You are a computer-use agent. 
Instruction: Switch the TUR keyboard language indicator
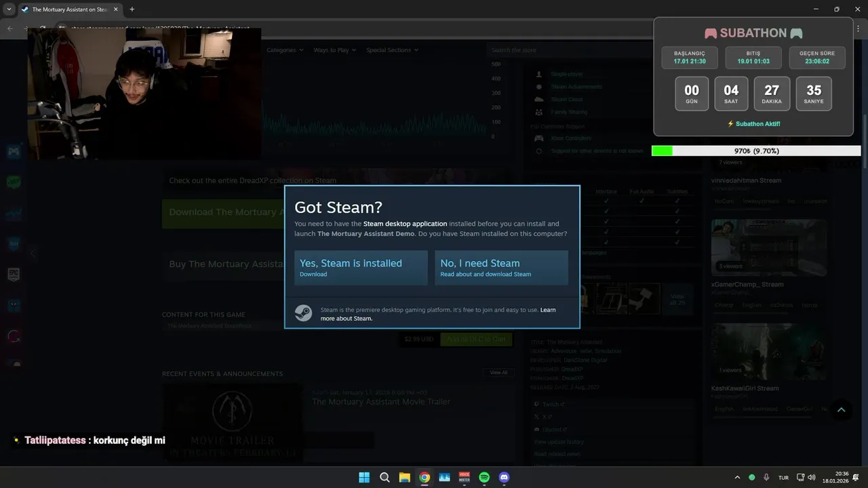point(783,477)
